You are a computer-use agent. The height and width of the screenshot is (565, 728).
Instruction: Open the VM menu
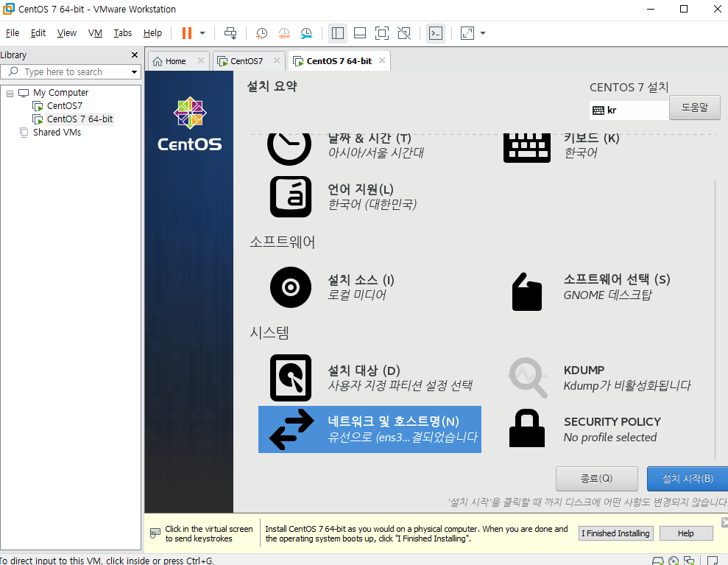(95, 33)
